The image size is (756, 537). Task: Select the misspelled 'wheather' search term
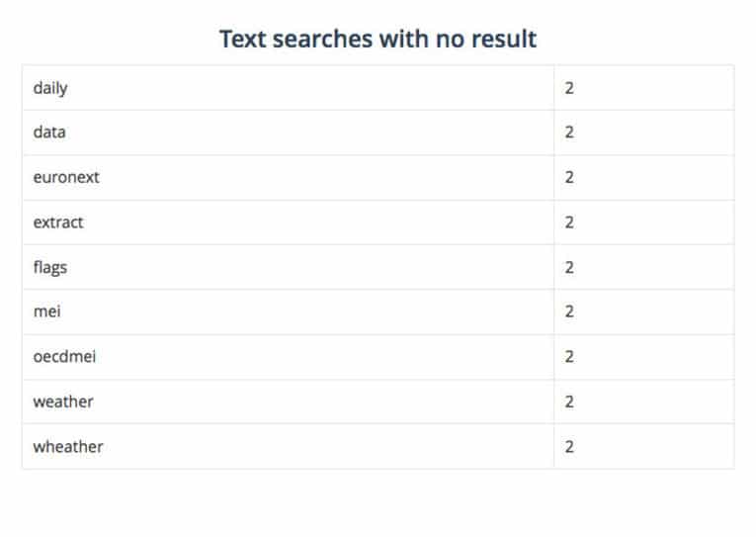[68, 446]
